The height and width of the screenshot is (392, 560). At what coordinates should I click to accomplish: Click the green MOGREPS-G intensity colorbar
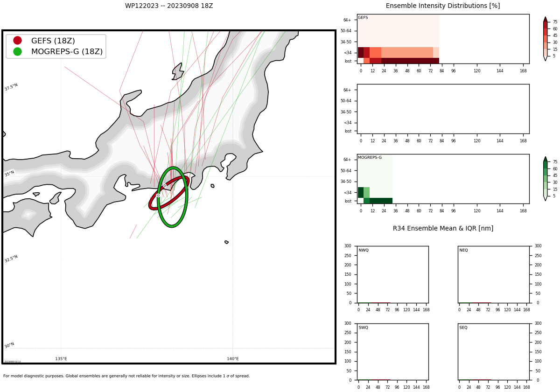545,179
